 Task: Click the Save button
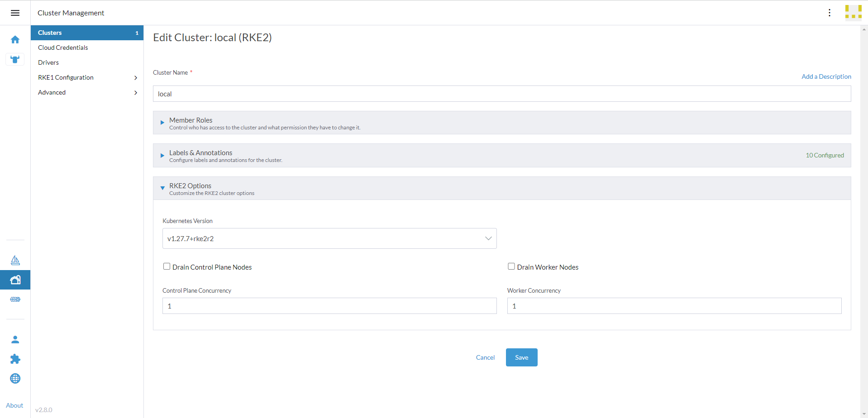click(x=521, y=357)
